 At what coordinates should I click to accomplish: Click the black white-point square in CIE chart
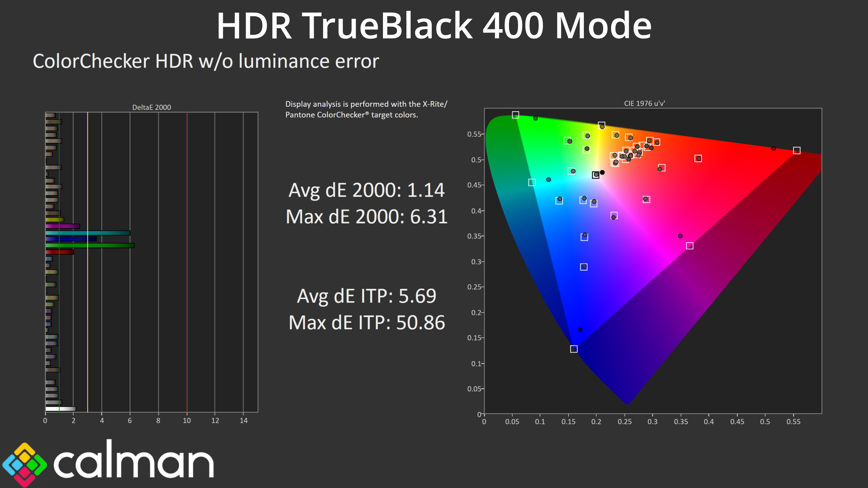click(595, 175)
